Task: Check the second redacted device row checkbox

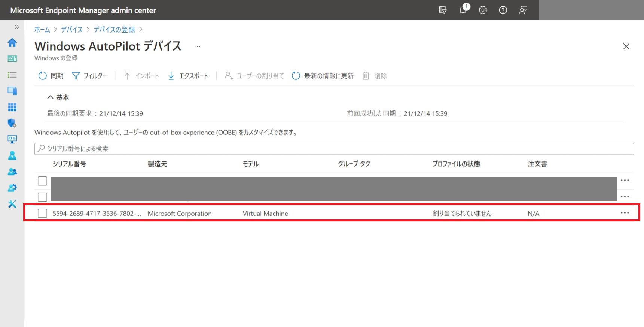Action: 43,197
